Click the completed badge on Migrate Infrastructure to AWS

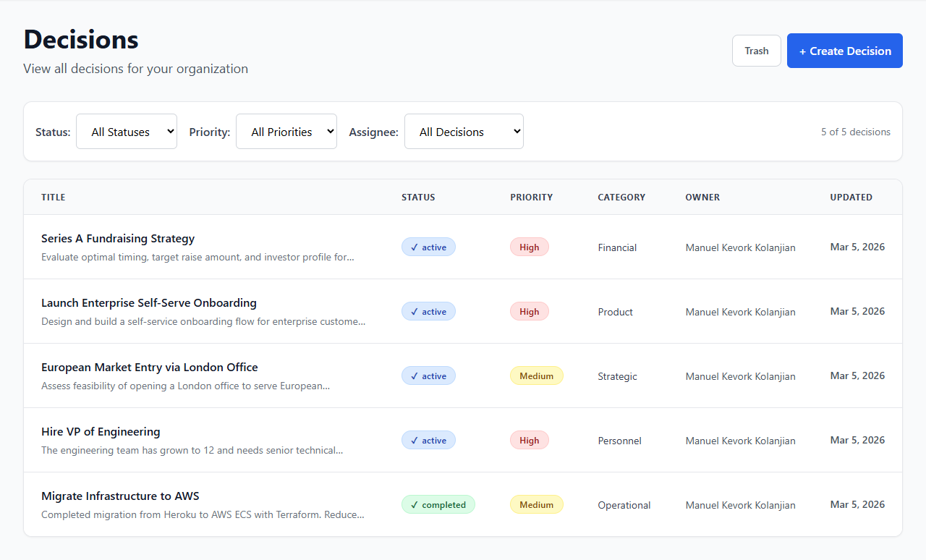pos(438,504)
